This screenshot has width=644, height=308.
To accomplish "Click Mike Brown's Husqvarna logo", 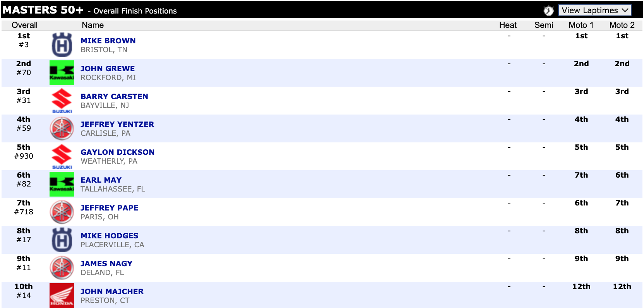I will pos(62,45).
